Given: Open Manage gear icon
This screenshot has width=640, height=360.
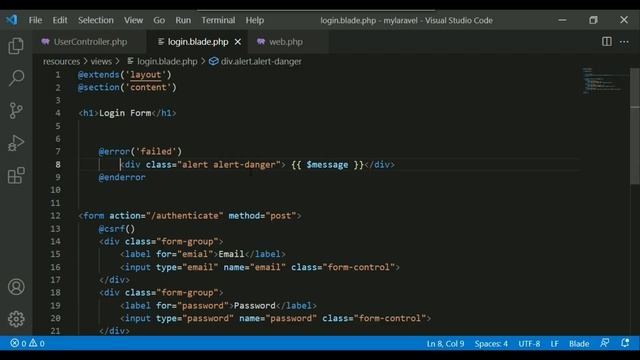Looking at the screenshot, I should coord(16,319).
